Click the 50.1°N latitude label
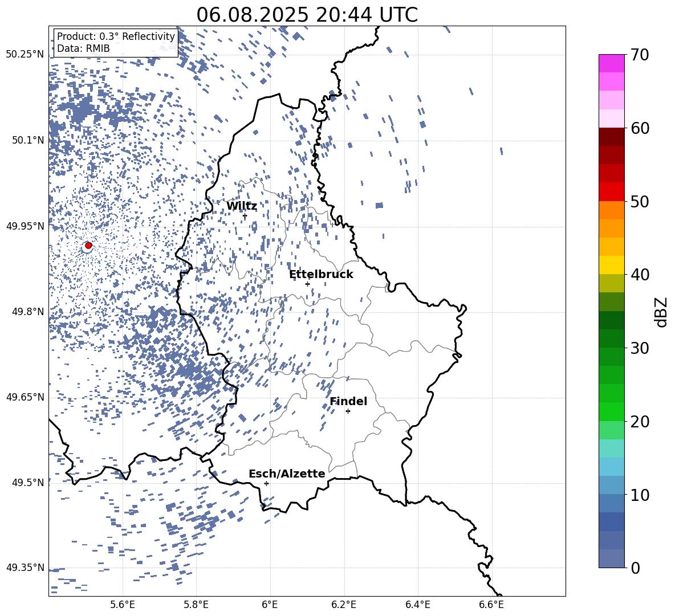The width and height of the screenshot is (675, 616). click(28, 140)
